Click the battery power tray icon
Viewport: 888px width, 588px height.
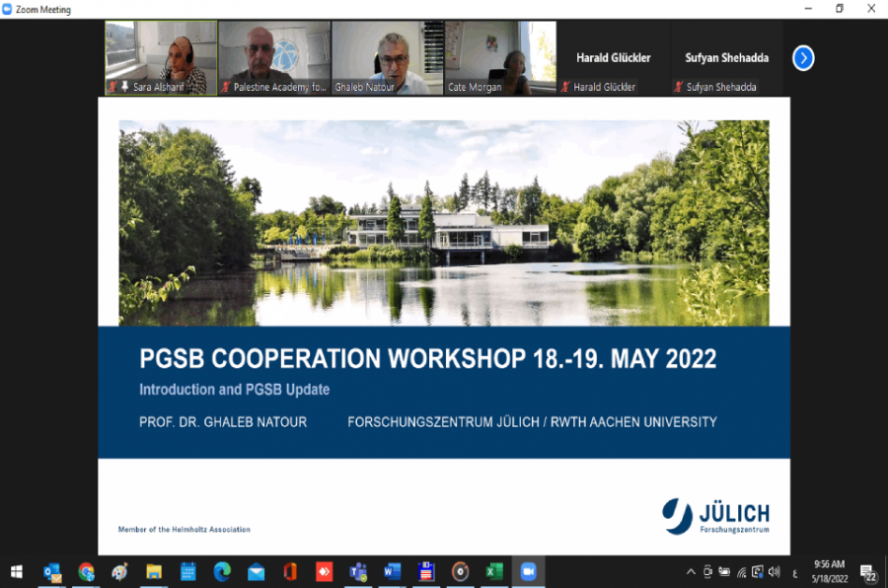[x=724, y=571]
